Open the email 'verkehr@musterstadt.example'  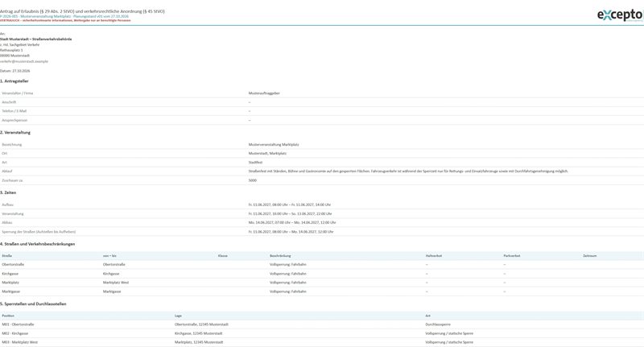(x=24, y=61)
